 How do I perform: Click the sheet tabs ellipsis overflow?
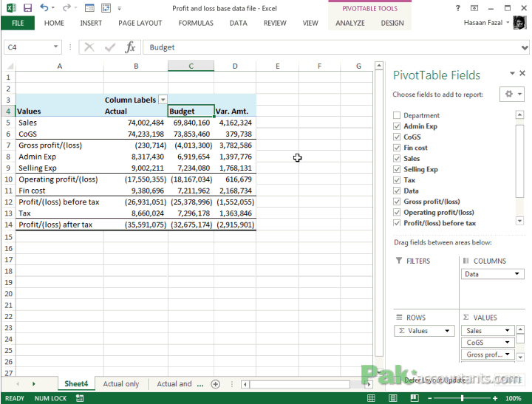coord(200,384)
